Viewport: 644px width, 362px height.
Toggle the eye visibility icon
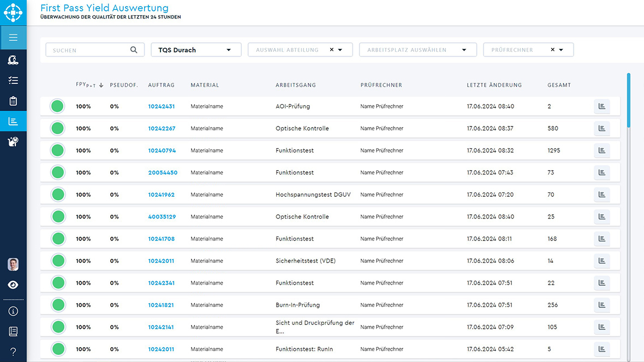[13, 285]
